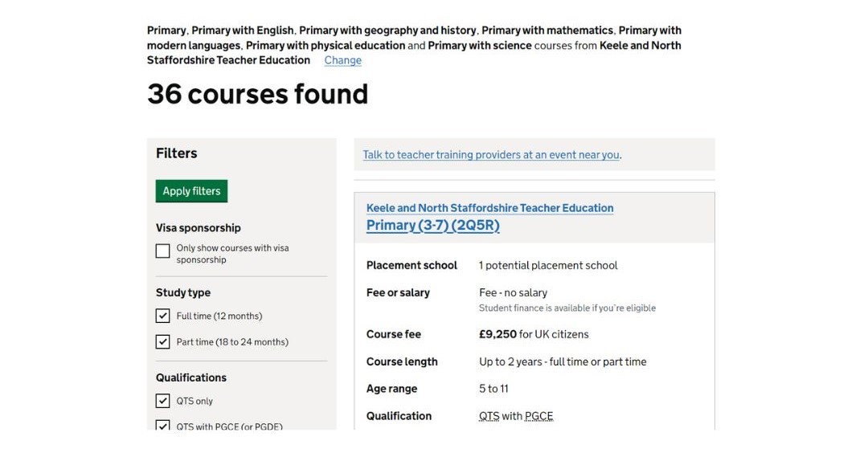Viewport: 868px width, 457px height.
Task: Click the 'Student finance is available' hint text
Action: click(567, 308)
